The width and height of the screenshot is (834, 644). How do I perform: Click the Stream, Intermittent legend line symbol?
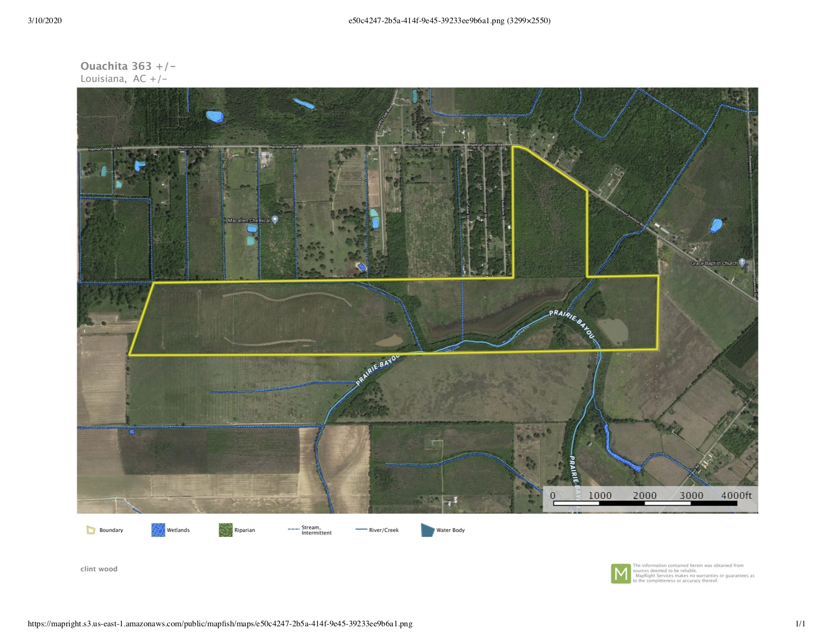click(x=294, y=529)
